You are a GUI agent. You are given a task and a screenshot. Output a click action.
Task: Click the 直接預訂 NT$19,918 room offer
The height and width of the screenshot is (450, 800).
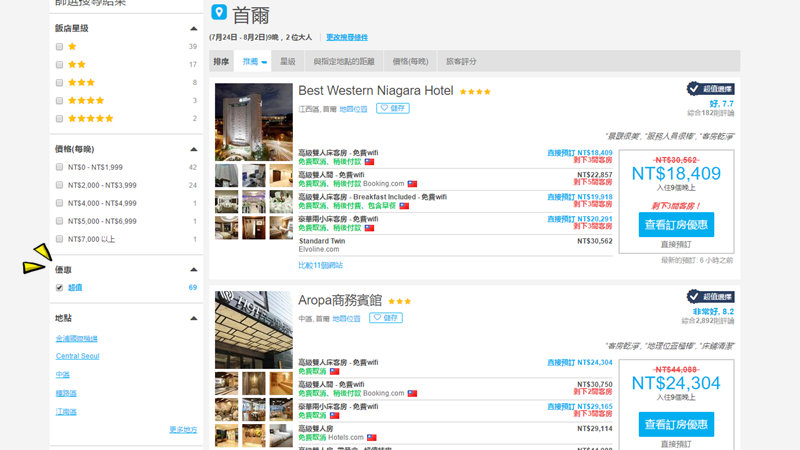point(580,196)
